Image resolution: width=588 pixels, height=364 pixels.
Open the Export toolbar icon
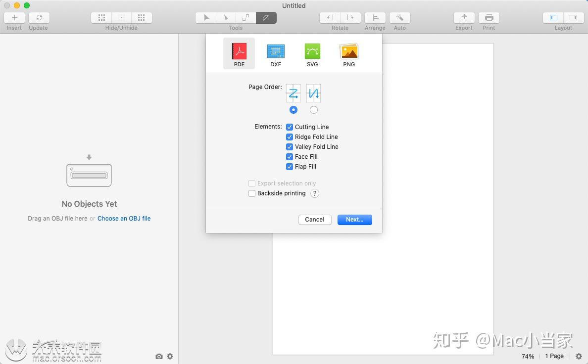tap(464, 17)
